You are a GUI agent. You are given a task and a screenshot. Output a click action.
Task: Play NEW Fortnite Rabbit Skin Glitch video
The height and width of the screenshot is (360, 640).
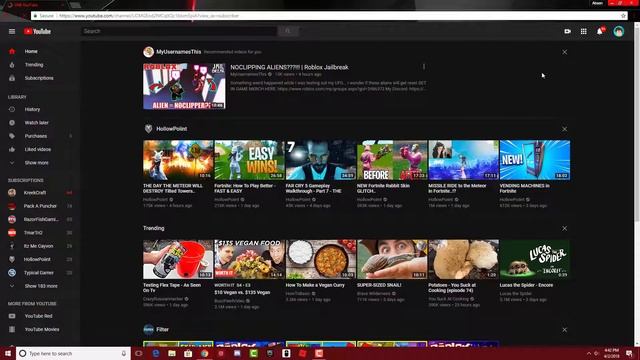click(392, 160)
